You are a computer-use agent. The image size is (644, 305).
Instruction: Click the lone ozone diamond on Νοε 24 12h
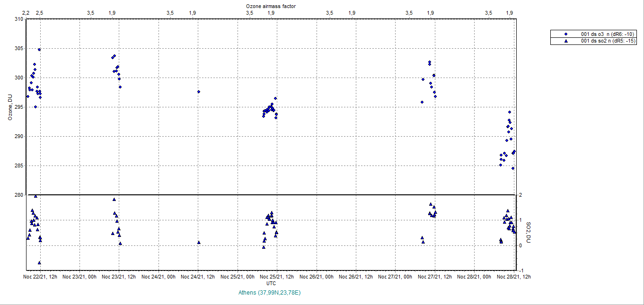(199, 92)
